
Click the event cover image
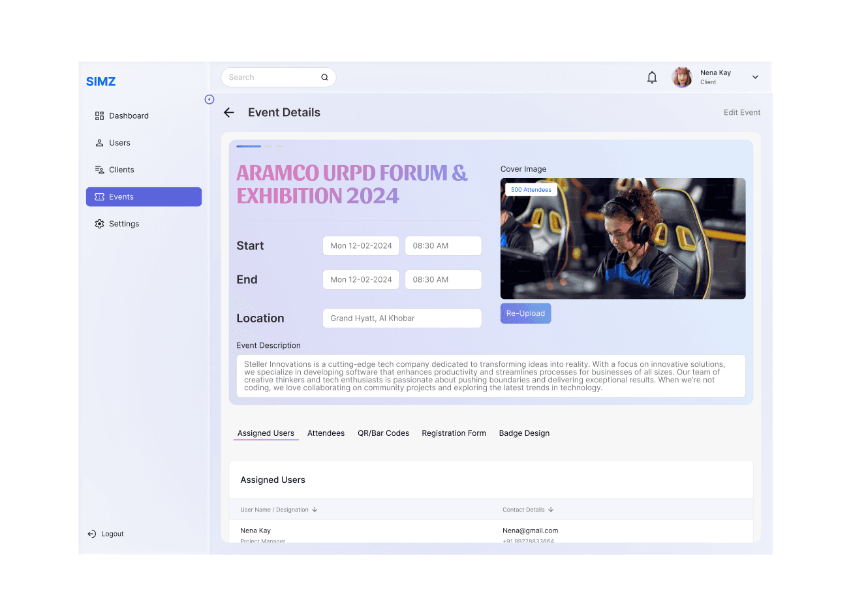tap(623, 239)
